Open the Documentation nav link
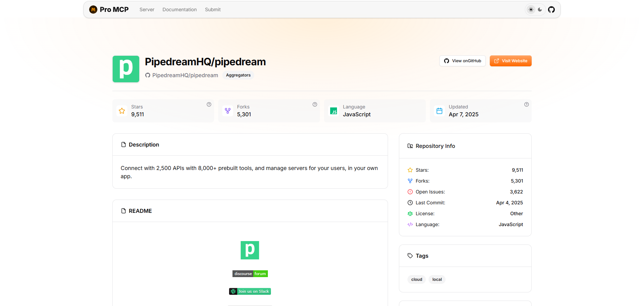Screen dimensions: 644x306 coord(179,10)
